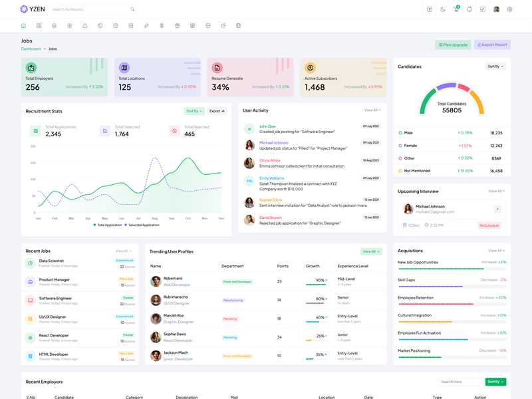The image size is (532, 399).
Task: Click the pencil icon in navigation bar
Action: click(146, 26)
